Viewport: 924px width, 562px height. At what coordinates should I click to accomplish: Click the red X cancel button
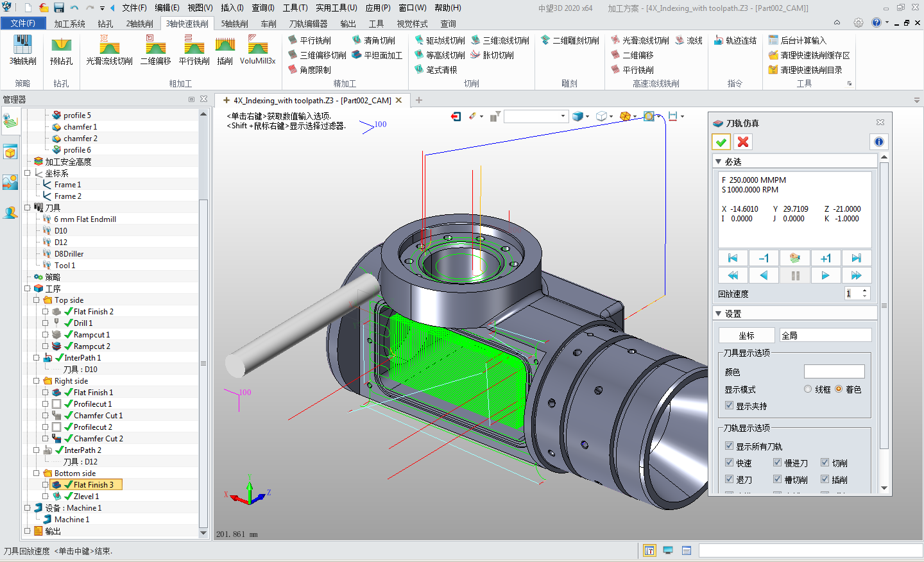click(743, 142)
